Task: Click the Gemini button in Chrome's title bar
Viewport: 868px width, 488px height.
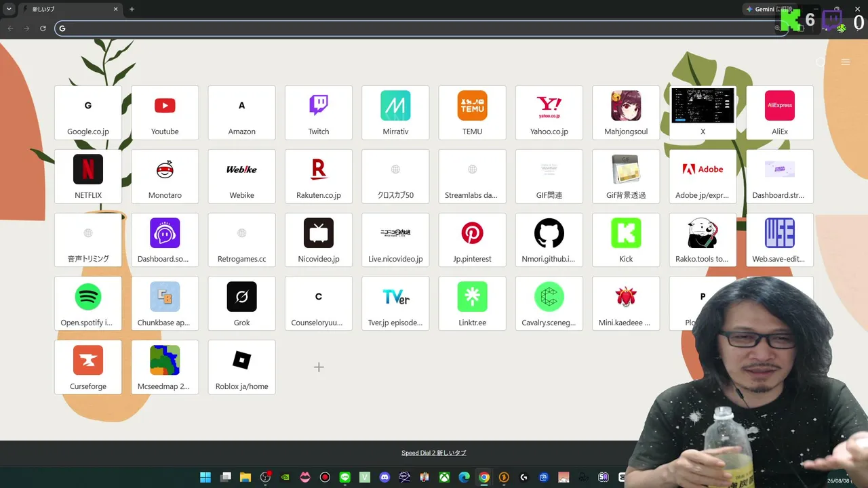Action: coord(769,9)
